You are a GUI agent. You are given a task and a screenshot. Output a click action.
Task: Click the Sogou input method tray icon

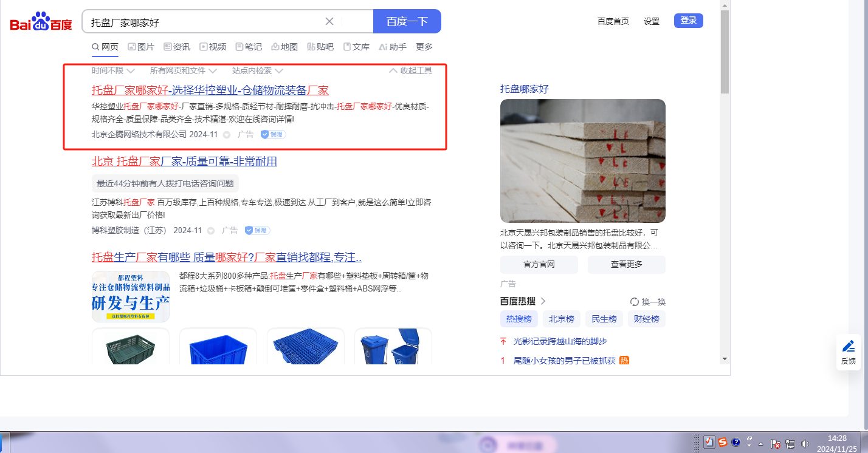pos(723,442)
